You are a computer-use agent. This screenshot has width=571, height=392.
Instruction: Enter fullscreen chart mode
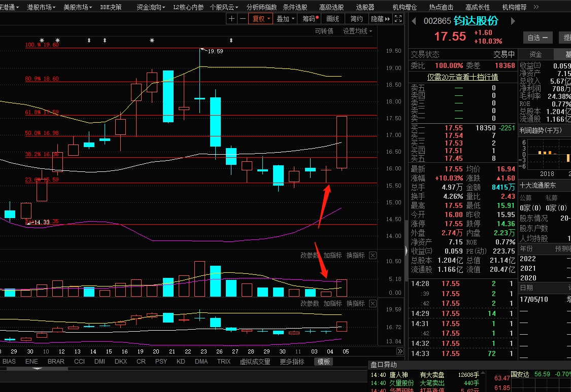398,19
